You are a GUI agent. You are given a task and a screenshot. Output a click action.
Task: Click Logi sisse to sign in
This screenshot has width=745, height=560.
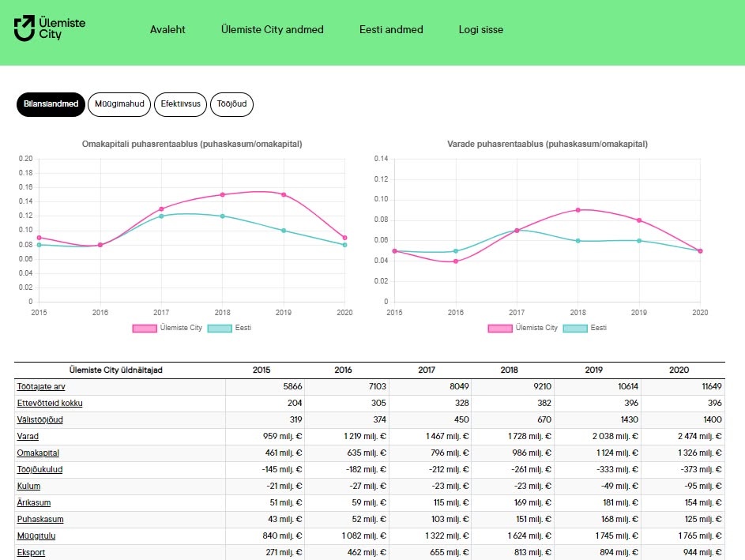(480, 30)
